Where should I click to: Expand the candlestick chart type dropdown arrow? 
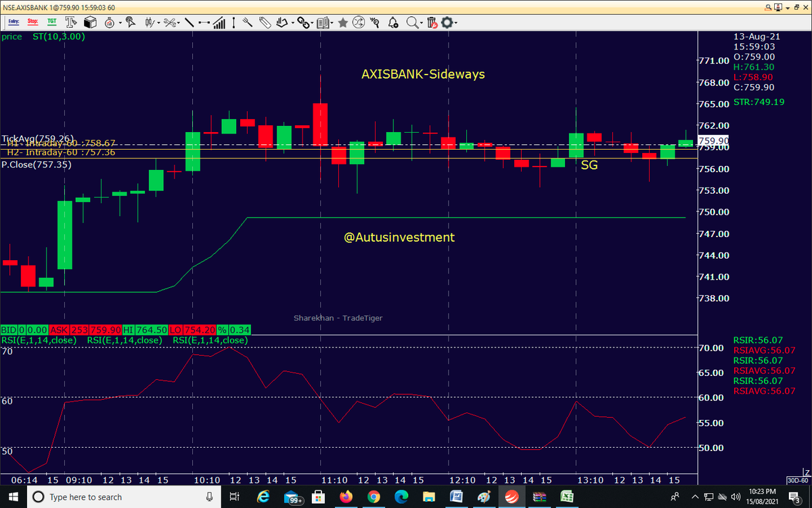pos(159,23)
